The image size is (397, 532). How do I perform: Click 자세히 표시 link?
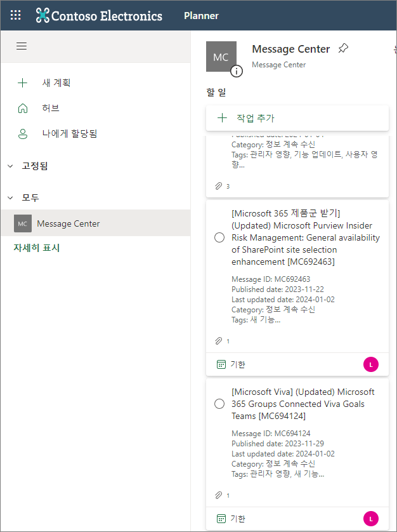pyautogui.click(x=37, y=248)
